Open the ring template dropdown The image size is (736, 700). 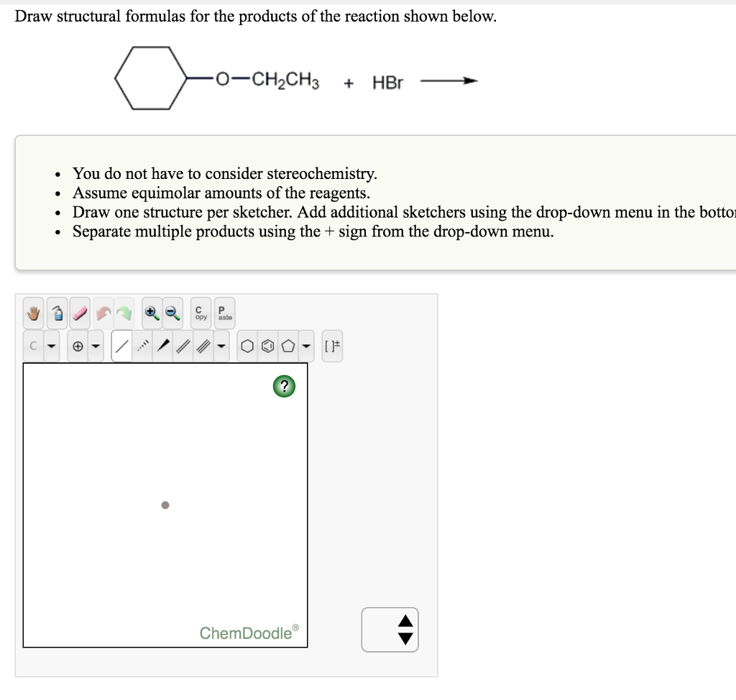(305, 345)
